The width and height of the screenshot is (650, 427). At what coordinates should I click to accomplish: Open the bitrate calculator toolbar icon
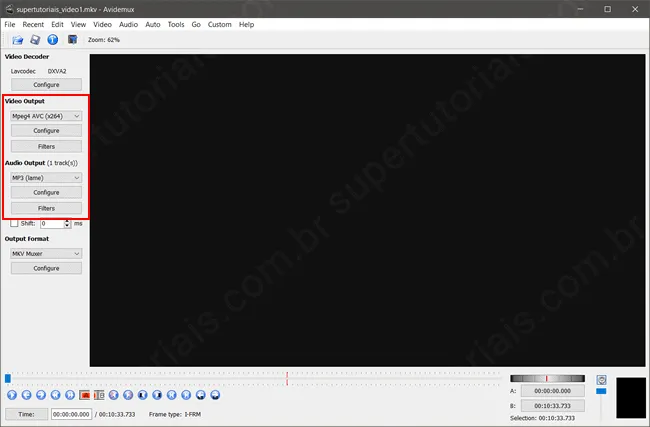click(73, 40)
